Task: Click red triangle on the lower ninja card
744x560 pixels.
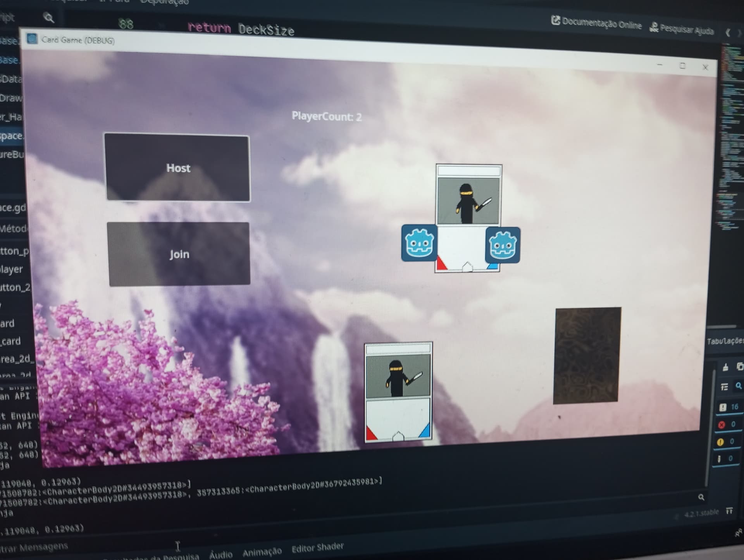Action: coord(371,433)
